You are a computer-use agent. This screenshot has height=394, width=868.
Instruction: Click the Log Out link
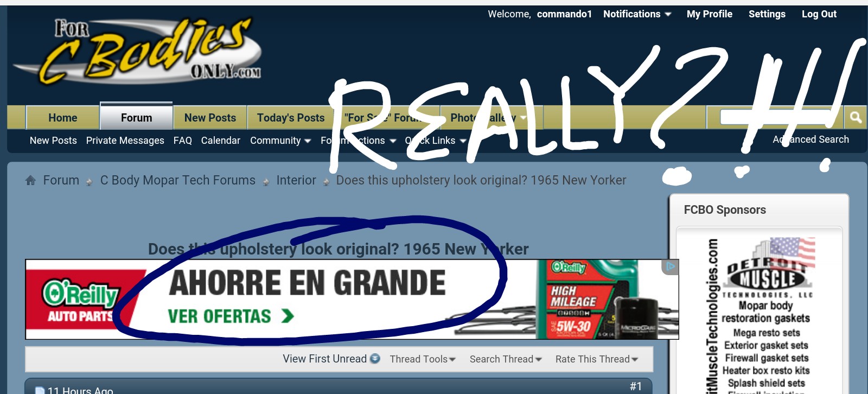pyautogui.click(x=819, y=14)
